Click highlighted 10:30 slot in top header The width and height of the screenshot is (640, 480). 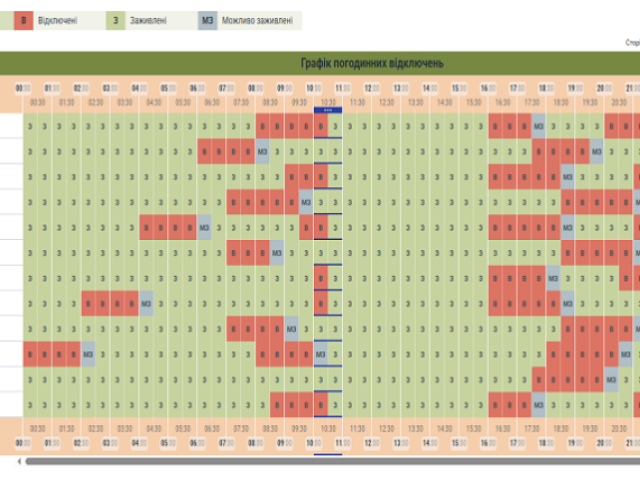[328, 101]
